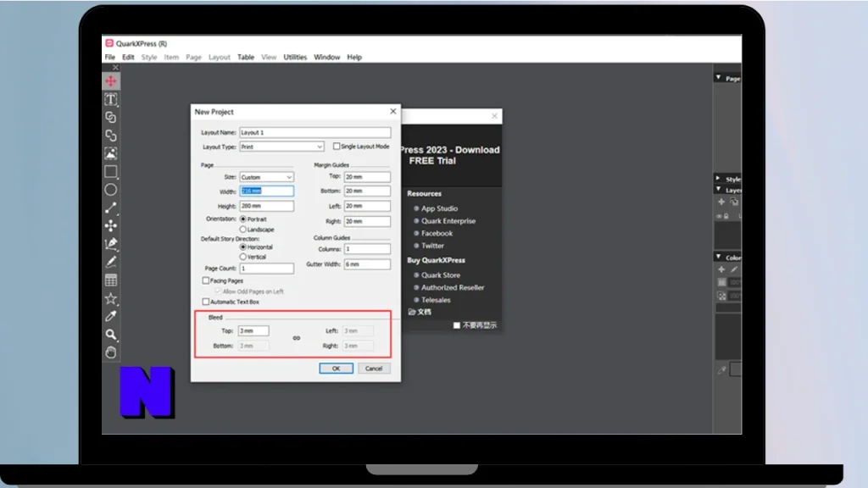
Task: Select the Picture Content tool
Action: tap(111, 154)
